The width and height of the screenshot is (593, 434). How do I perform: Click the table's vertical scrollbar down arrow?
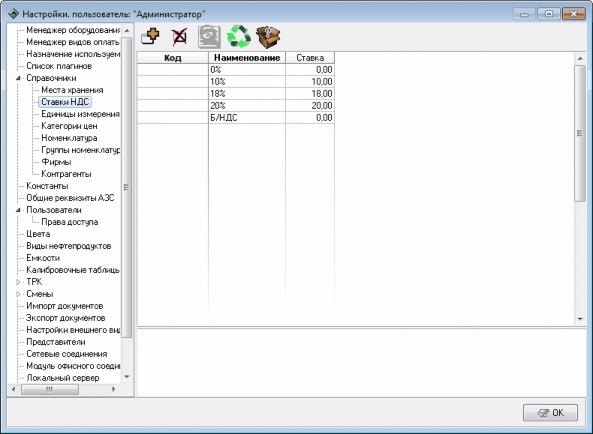coord(580,319)
